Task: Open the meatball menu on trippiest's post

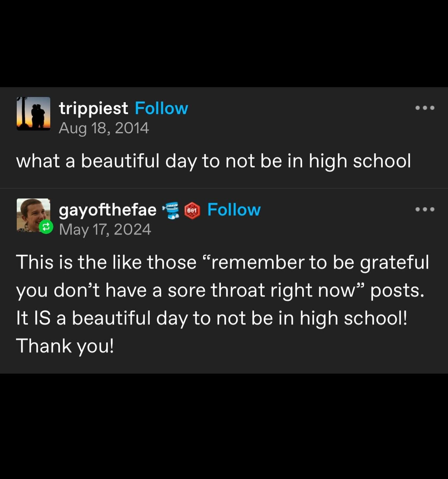Action: (426, 108)
